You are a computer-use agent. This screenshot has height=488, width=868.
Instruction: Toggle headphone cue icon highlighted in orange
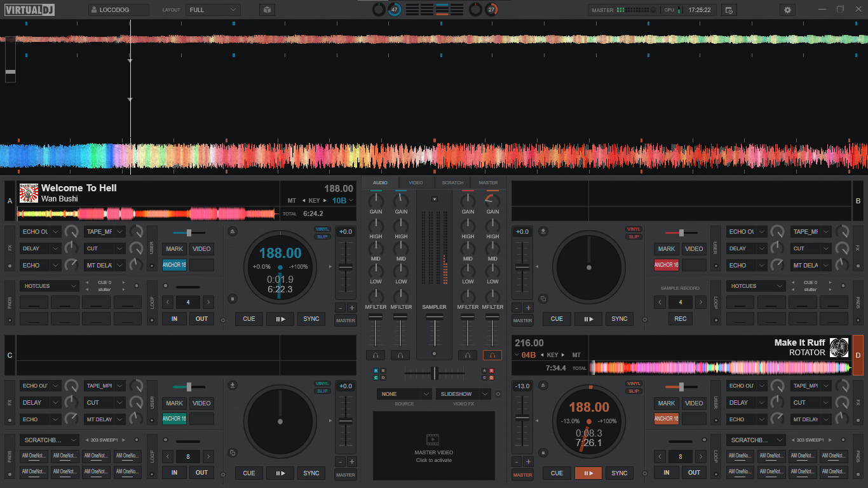(x=492, y=355)
